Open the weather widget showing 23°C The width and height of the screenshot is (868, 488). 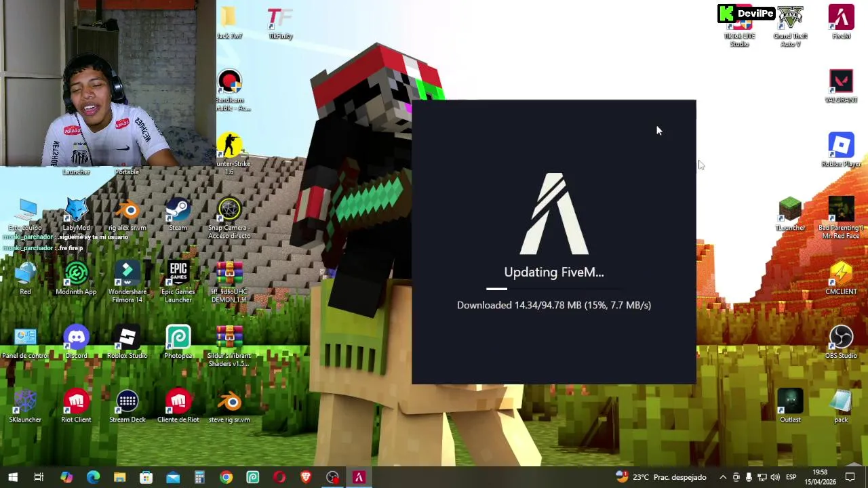[660, 477]
